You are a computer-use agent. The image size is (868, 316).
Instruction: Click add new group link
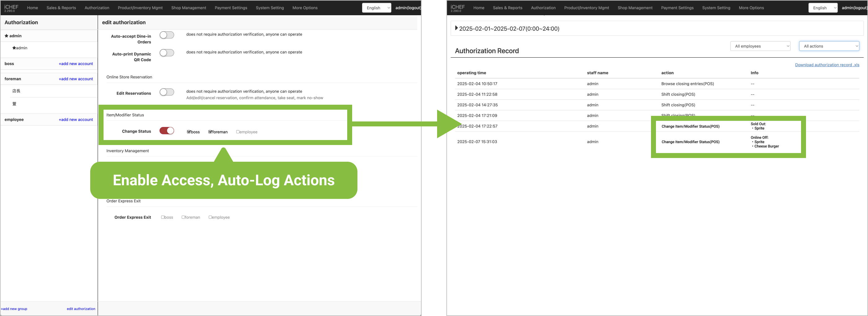pos(14,309)
